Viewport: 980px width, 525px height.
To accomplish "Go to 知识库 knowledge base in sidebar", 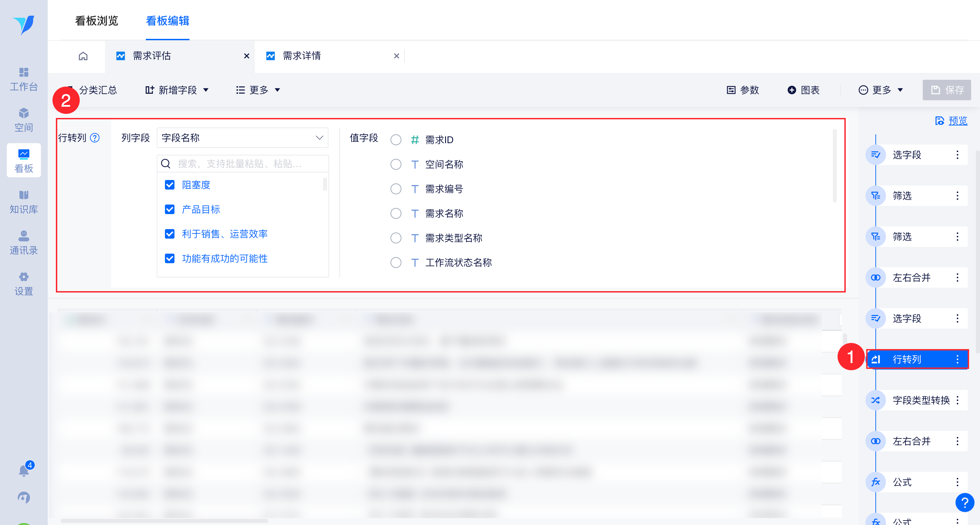I will pos(24,202).
